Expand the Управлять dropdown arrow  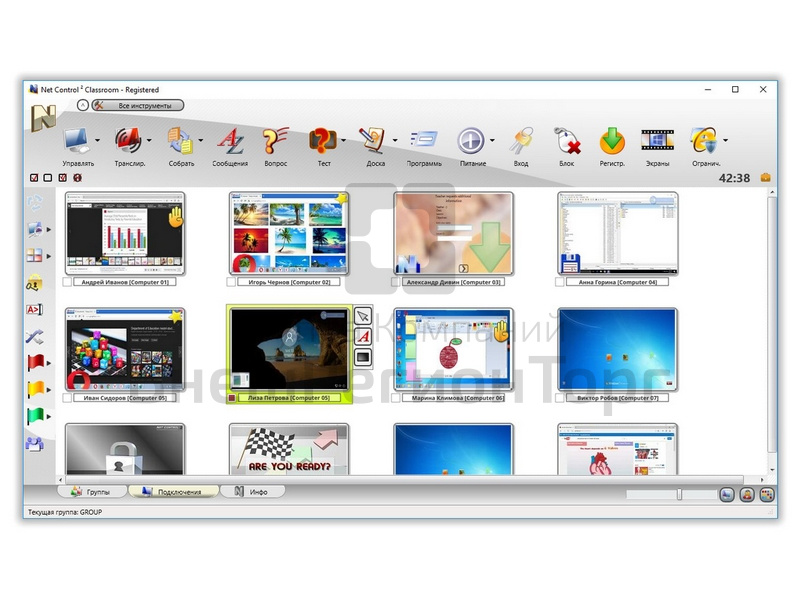[x=97, y=140]
